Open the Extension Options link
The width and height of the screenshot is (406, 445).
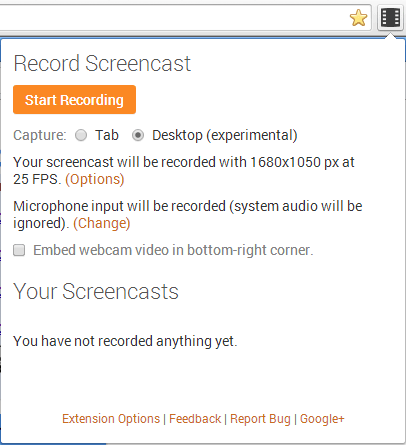click(111, 419)
